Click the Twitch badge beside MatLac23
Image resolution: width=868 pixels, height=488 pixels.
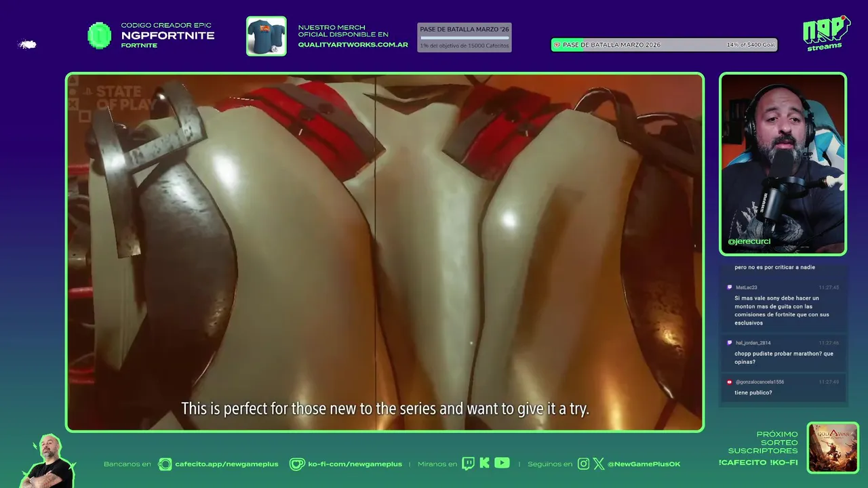tap(730, 287)
